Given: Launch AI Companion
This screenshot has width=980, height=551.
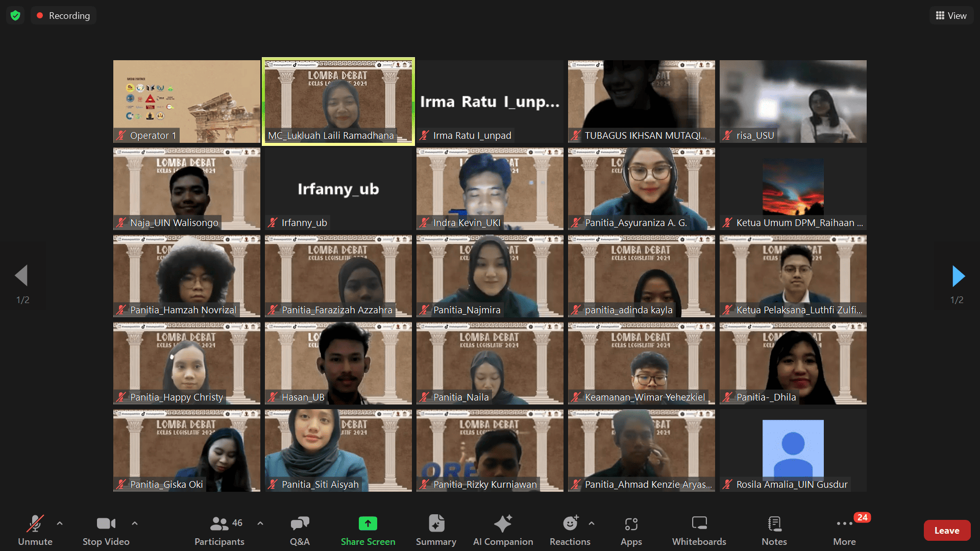Looking at the screenshot, I should 503,530.
